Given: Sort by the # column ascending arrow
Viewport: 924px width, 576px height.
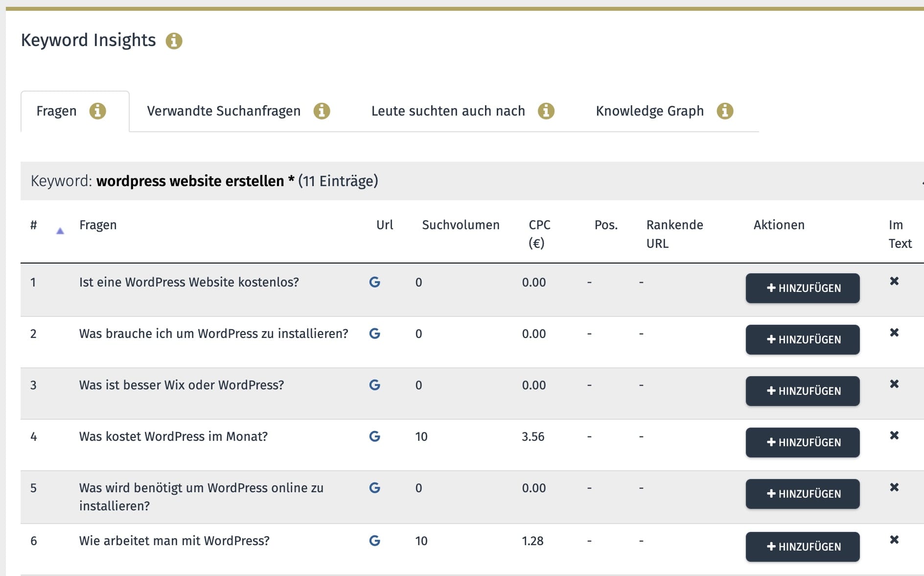Looking at the screenshot, I should [60, 231].
